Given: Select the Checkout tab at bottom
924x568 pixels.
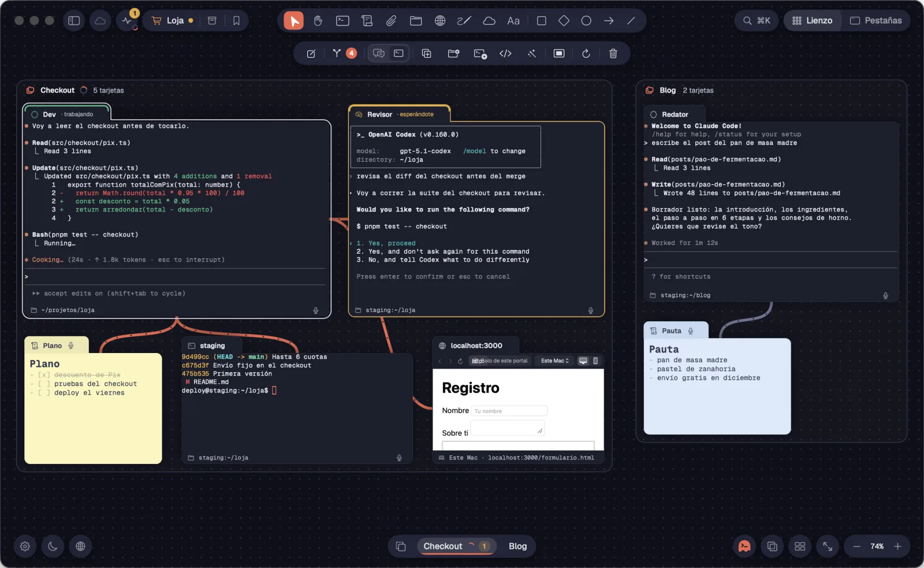Looking at the screenshot, I should (456, 546).
